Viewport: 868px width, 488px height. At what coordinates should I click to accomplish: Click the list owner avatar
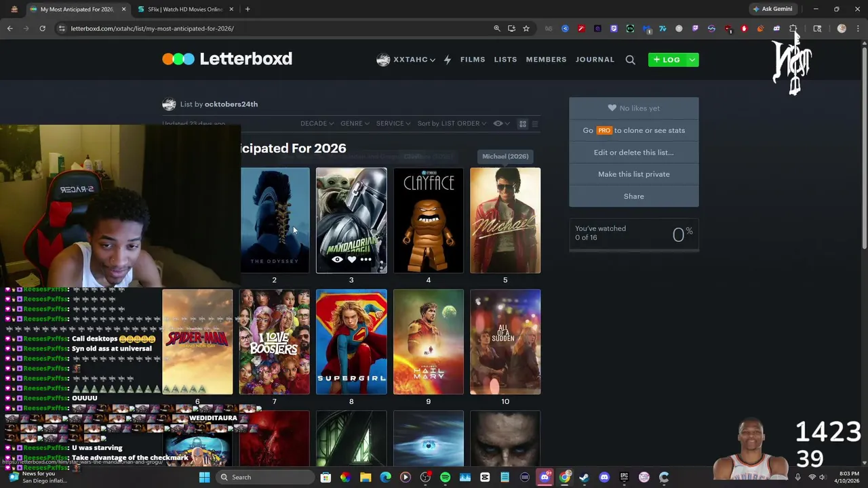point(169,104)
